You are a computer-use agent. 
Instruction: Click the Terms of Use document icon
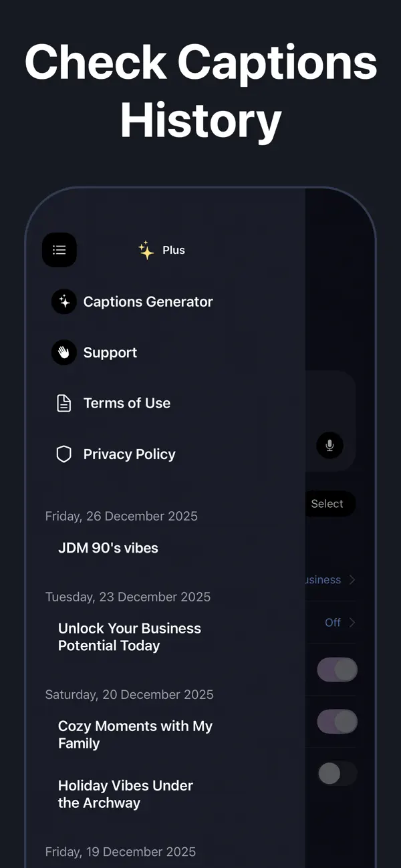(64, 404)
